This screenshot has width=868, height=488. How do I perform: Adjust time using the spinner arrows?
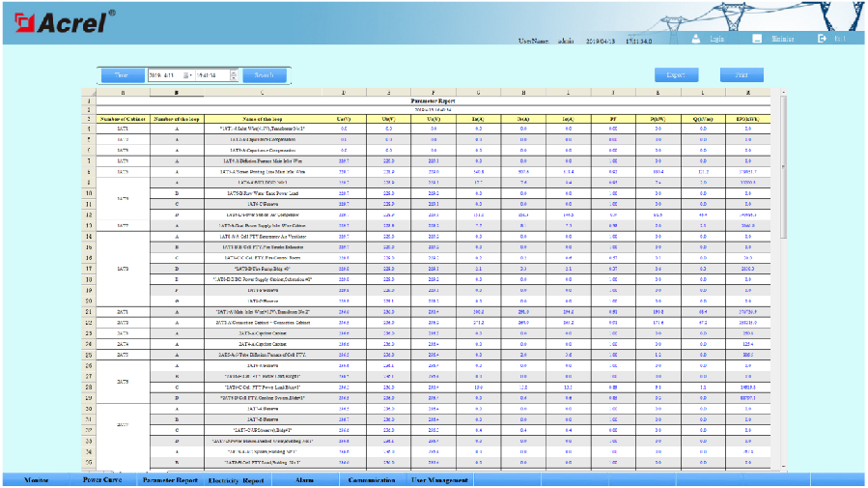pyautogui.click(x=233, y=74)
